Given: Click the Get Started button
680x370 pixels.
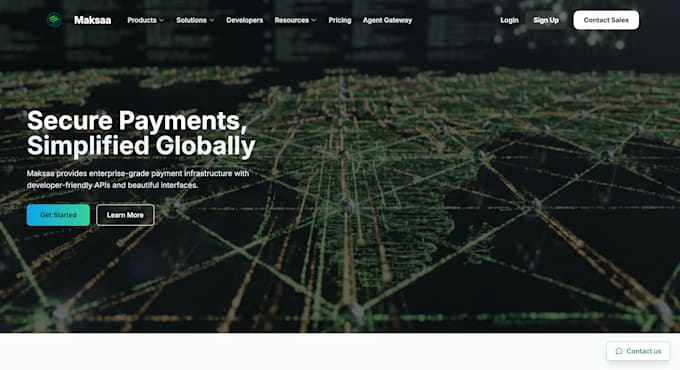Looking at the screenshot, I should click(58, 215).
